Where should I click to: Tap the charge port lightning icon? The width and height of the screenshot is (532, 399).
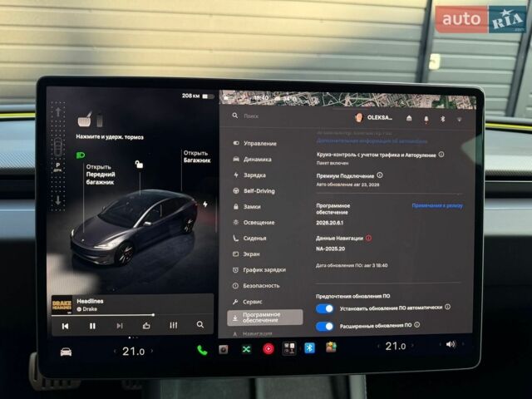[x=205, y=204]
